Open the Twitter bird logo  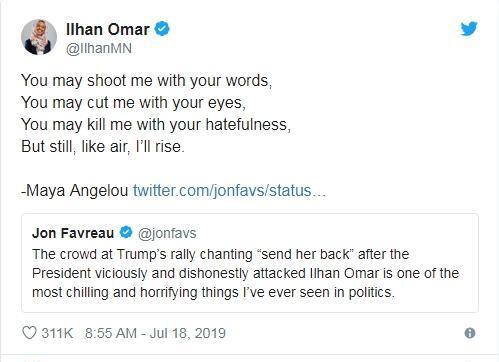(x=469, y=29)
